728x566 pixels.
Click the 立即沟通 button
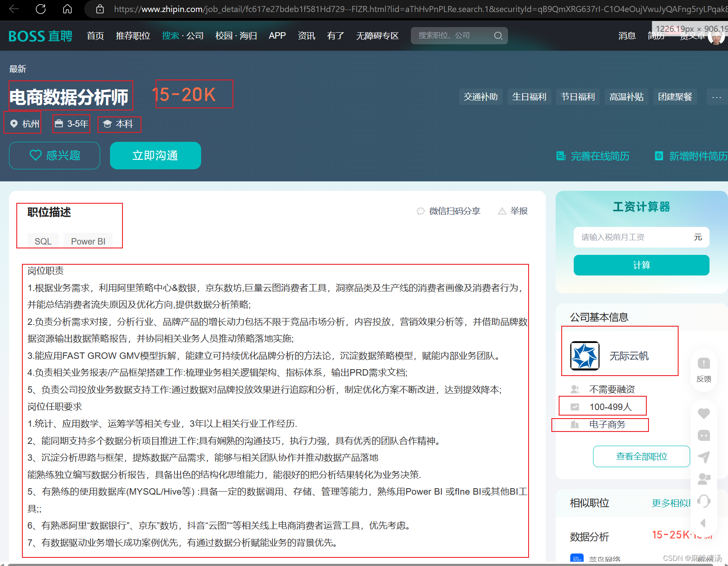tap(156, 156)
